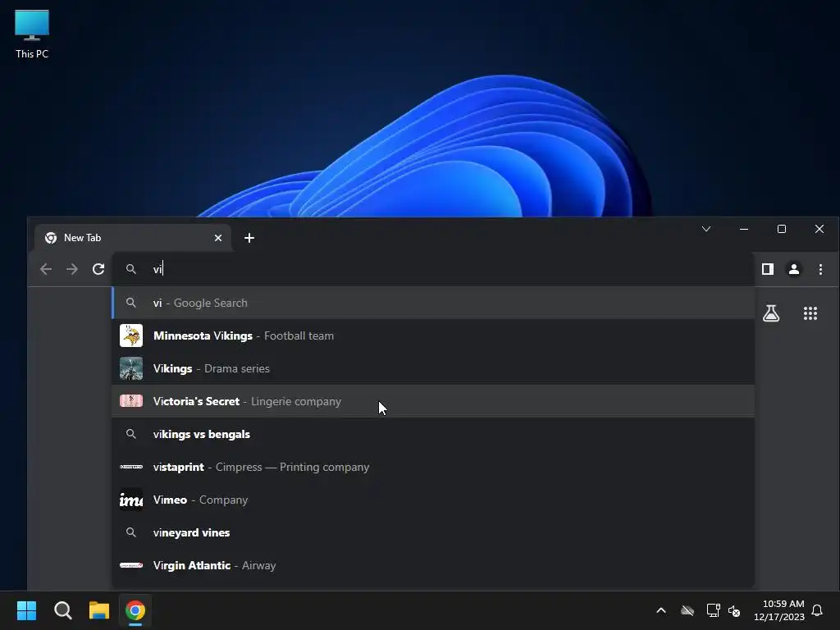Viewport: 840px width, 630px height.
Task: Open Chrome side panel
Action: pyautogui.click(x=768, y=269)
